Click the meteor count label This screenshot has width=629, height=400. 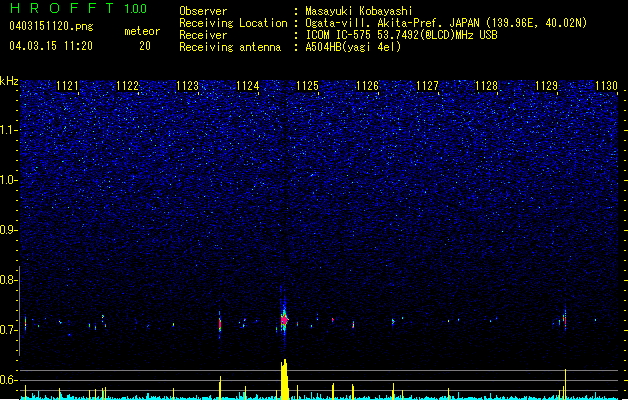click(142, 31)
